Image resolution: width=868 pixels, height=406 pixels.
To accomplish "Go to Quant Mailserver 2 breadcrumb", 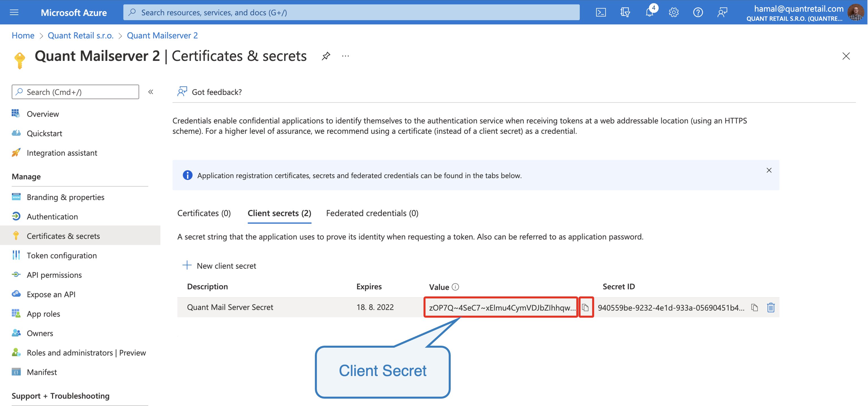I will (162, 35).
